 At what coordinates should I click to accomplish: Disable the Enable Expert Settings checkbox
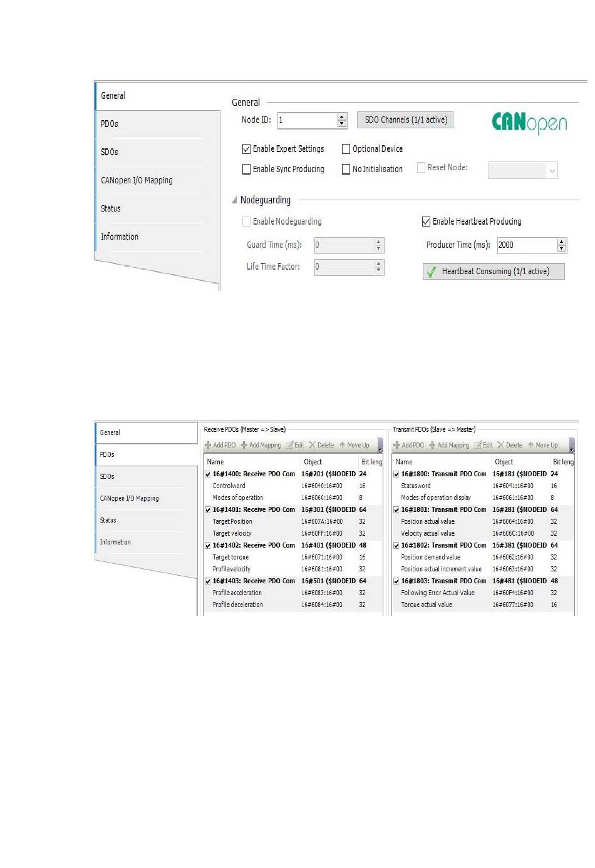(246, 149)
